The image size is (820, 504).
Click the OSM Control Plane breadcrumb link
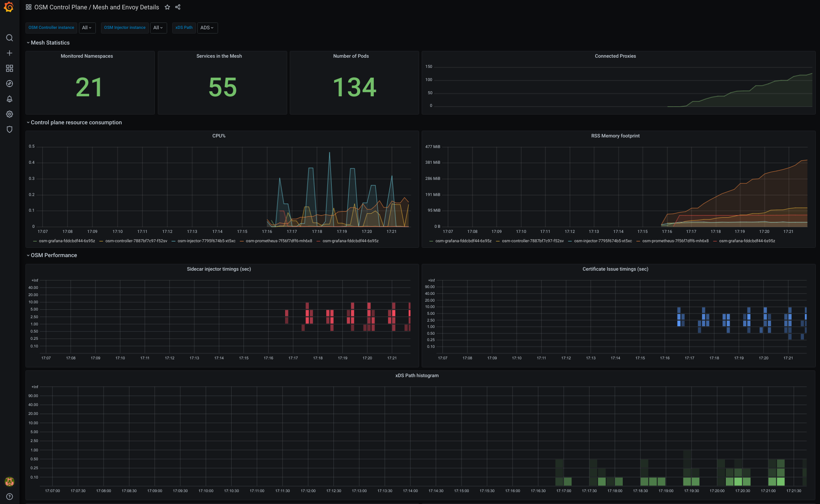pyautogui.click(x=61, y=7)
